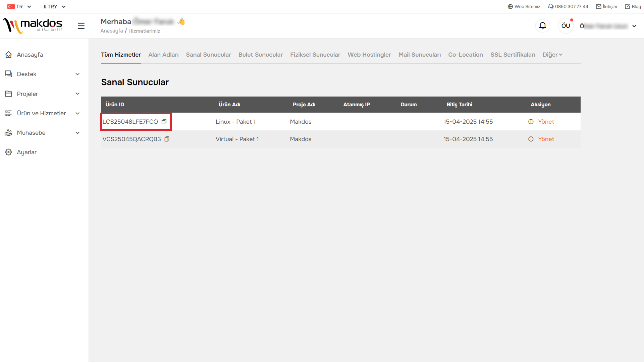Copy the LCS25048LFE7FCQ product ID
Viewport: 644px width, 362px height.
click(164, 122)
